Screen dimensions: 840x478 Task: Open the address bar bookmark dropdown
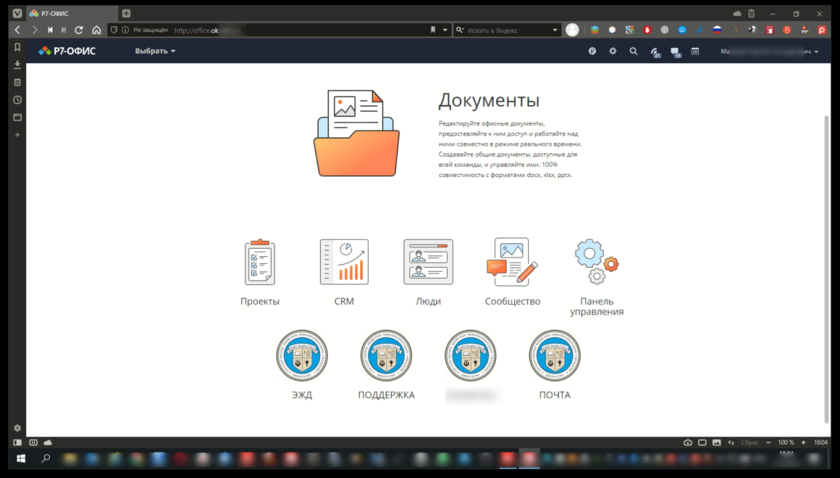click(445, 30)
